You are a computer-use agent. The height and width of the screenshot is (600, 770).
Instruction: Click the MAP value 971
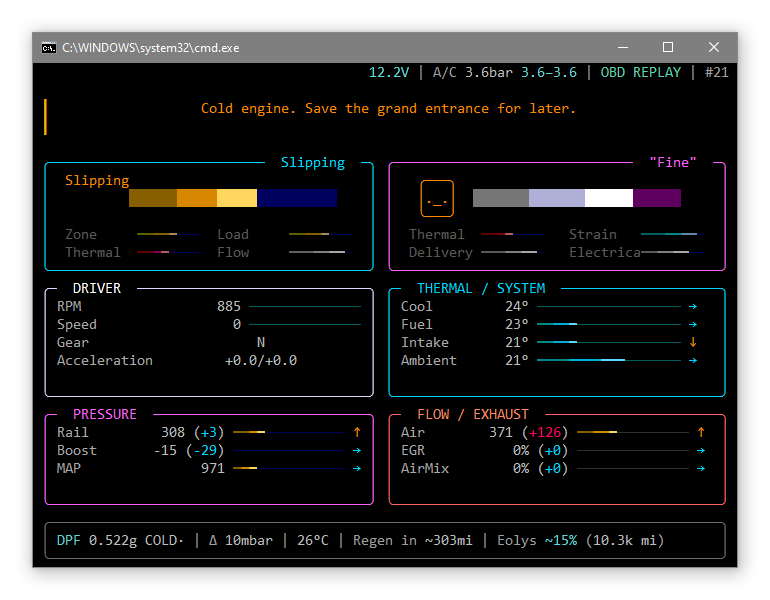(x=213, y=468)
